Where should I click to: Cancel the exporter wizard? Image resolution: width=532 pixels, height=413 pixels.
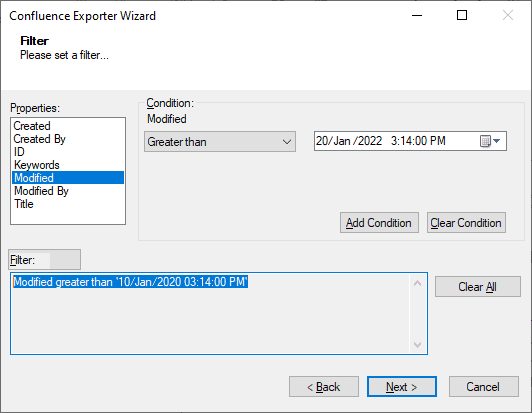pos(484,386)
